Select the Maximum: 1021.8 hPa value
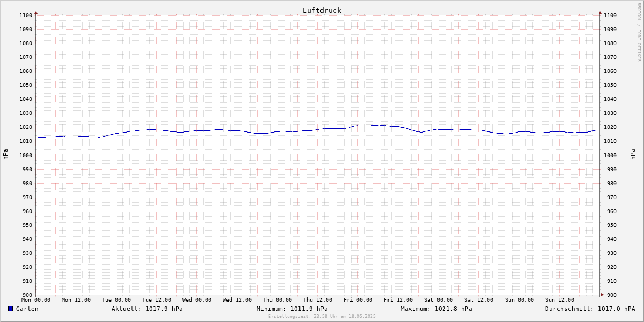Image resolution: width=644 pixels, height=322 pixels. point(436,309)
